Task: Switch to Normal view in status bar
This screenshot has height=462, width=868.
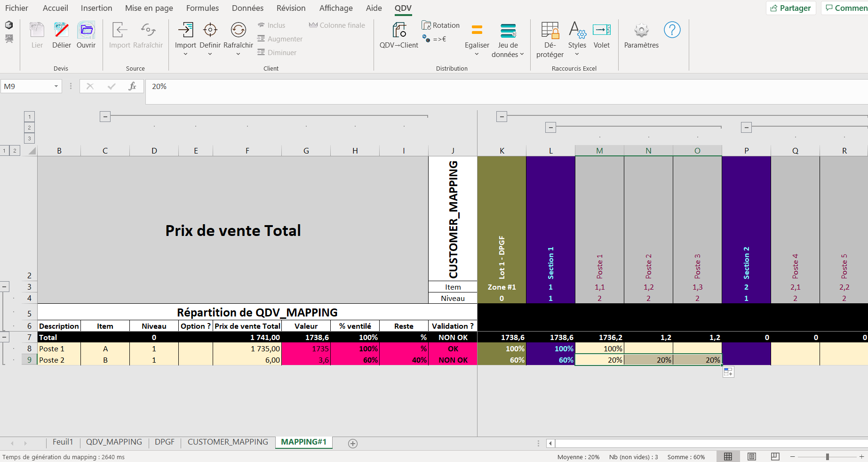Action: pyautogui.click(x=728, y=456)
